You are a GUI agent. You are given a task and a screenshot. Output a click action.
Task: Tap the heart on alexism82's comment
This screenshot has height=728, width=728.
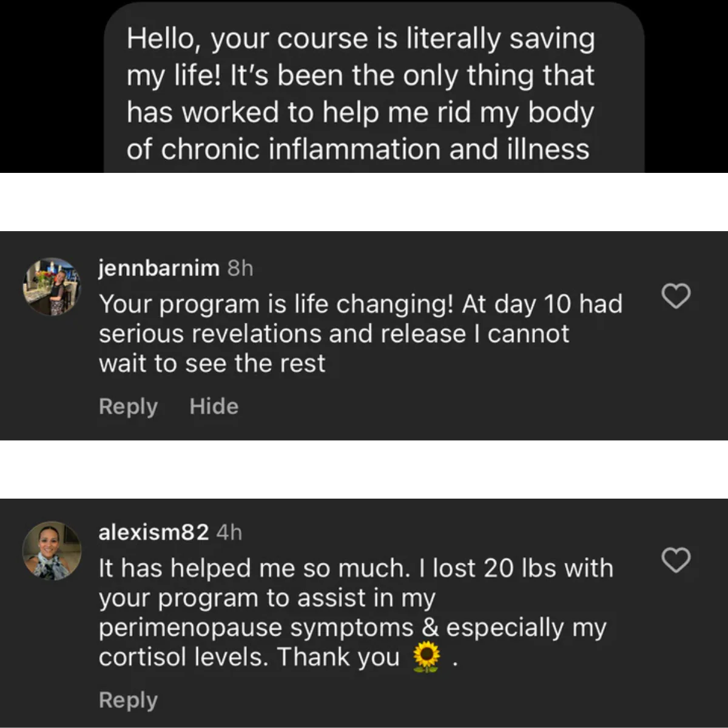(x=675, y=560)
